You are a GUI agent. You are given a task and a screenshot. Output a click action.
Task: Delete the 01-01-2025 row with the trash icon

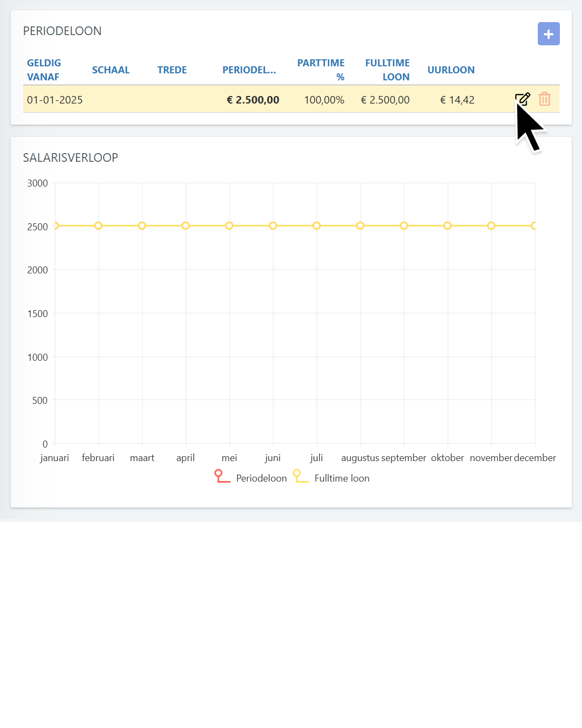[x=544, y=99]
